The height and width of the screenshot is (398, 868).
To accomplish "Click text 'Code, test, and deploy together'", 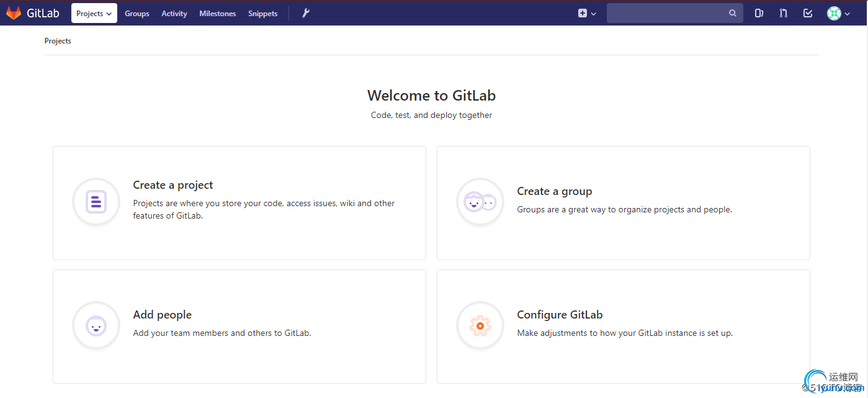I will click(432, 115).
